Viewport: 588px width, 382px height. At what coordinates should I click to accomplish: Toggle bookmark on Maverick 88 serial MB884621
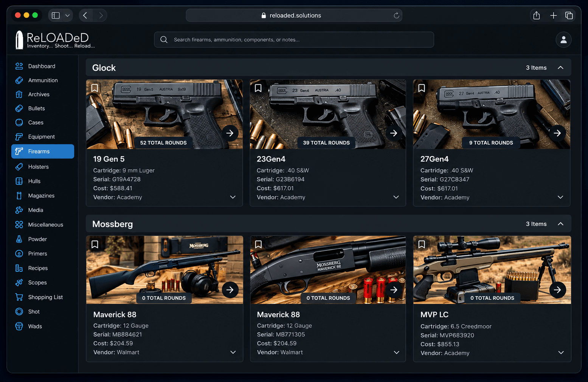[95, 244]
